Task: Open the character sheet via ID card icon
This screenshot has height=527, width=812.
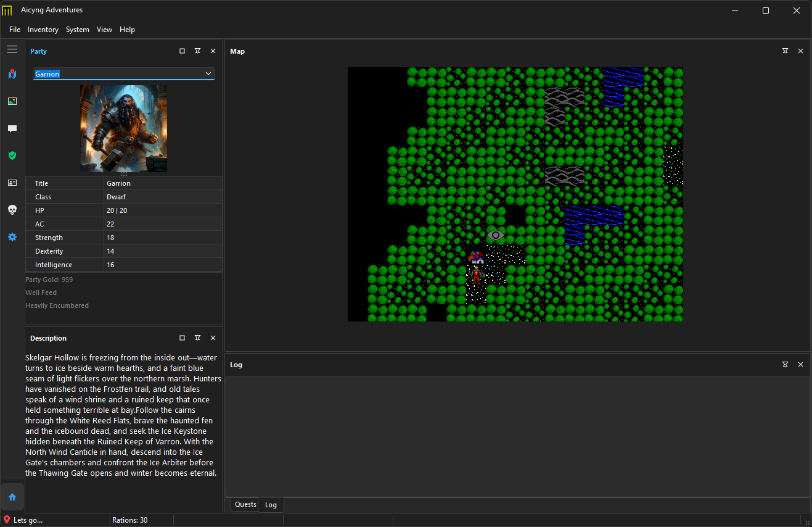Action: point(12,183)
